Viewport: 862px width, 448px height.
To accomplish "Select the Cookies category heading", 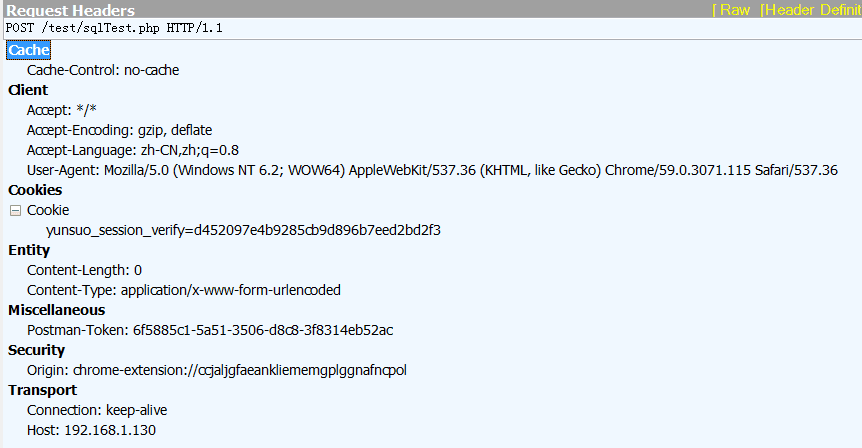I will (35, 190).
